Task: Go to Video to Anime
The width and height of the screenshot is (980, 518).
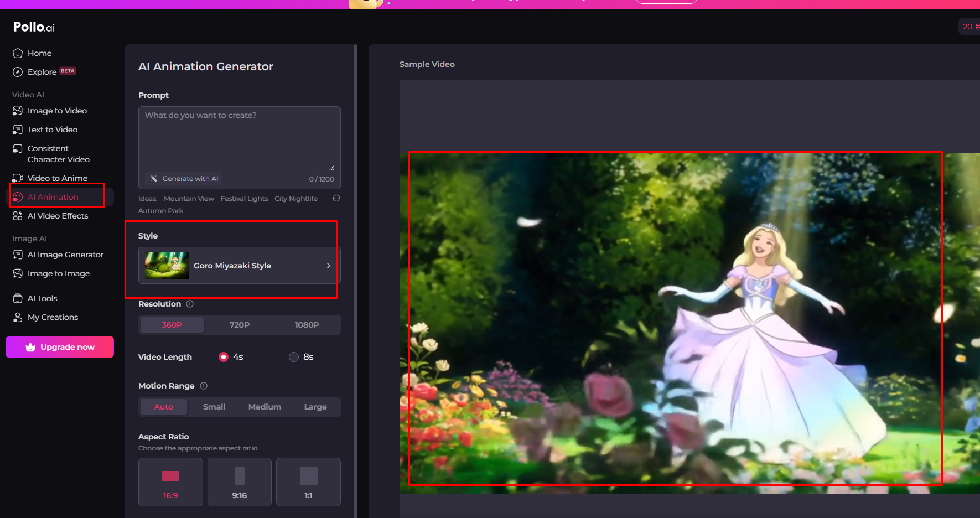Action: pyautogui.click(x=58, y=178)
